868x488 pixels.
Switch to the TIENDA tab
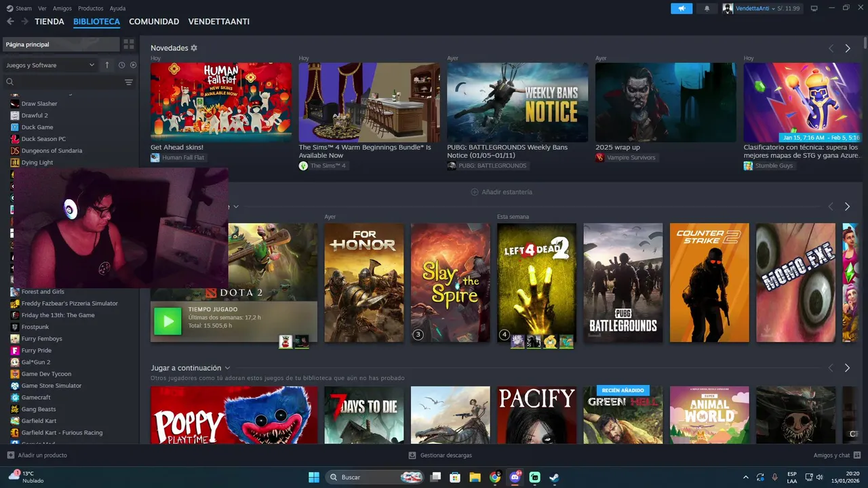click(50, 22)
